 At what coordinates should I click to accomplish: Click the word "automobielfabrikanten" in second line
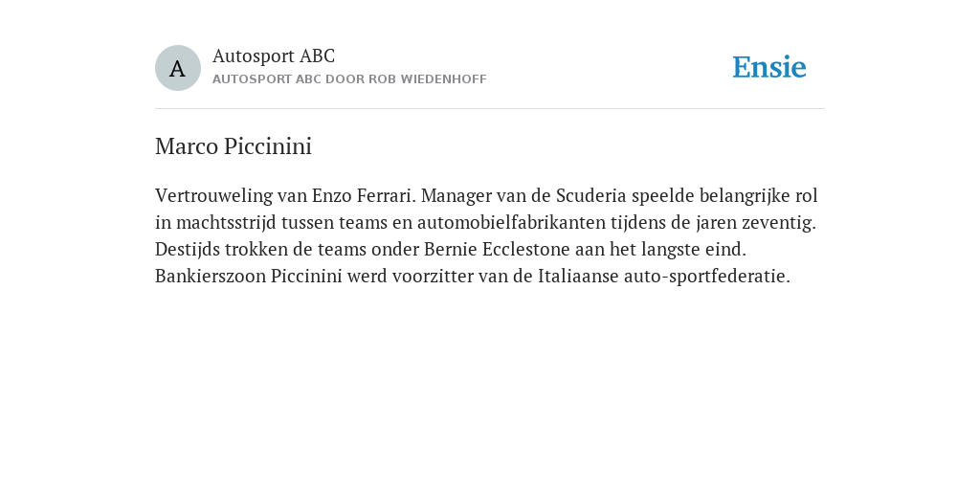pos(511,222)
